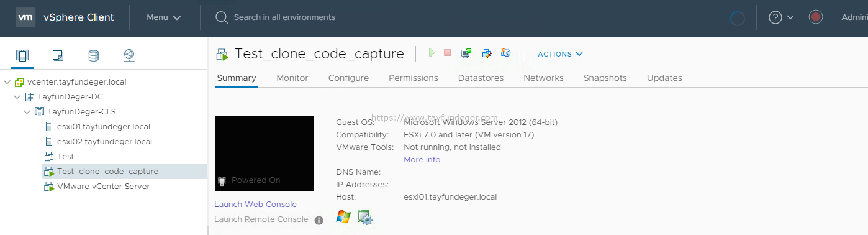868x235 pixels.
Task: Open the help question mark icon
Action: point(775,17)
